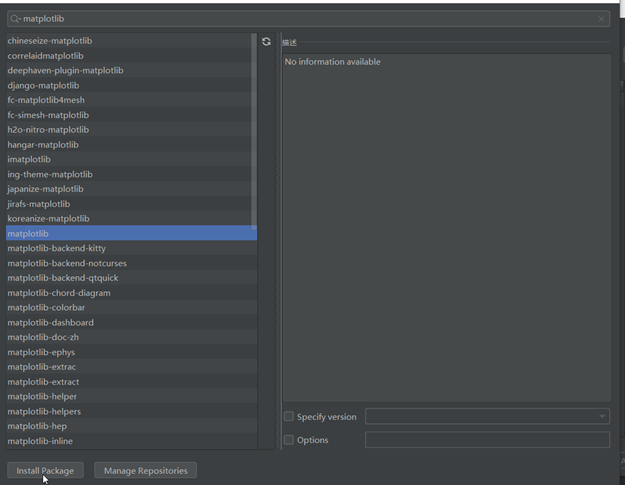Image resolution: width=625 pixels, height=485 pixels.
Task: Click Install Package button
Action: click(45, 470)
